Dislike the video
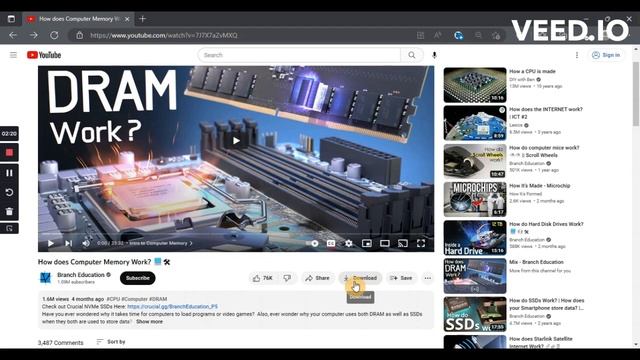Image resolution: width=640 pixels, height=360 pixels. click(x=287, y=278)
